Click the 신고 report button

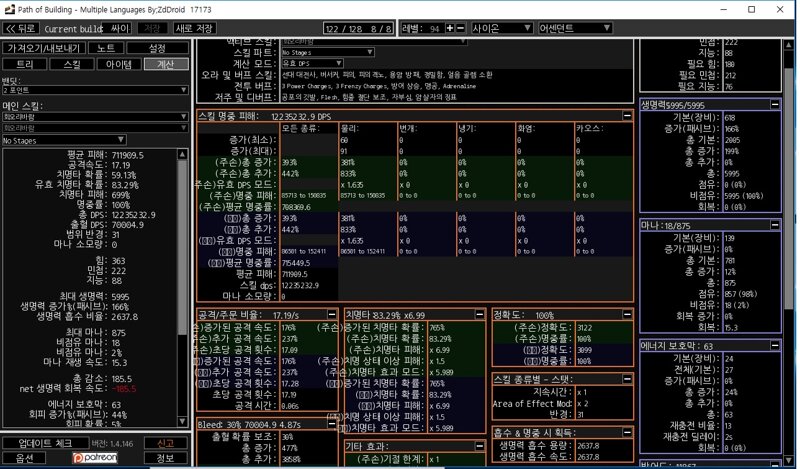click(165, 443)
